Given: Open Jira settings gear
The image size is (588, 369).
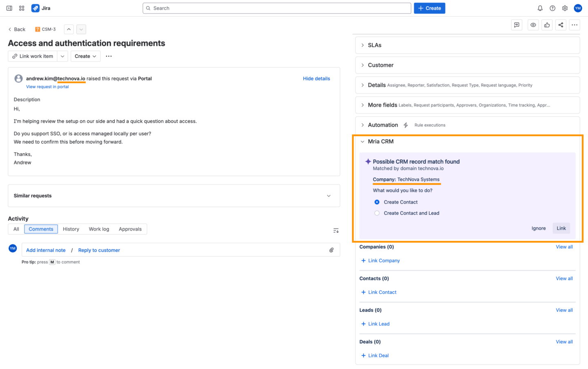Looking at the screenshot, I should pos(565,8).
